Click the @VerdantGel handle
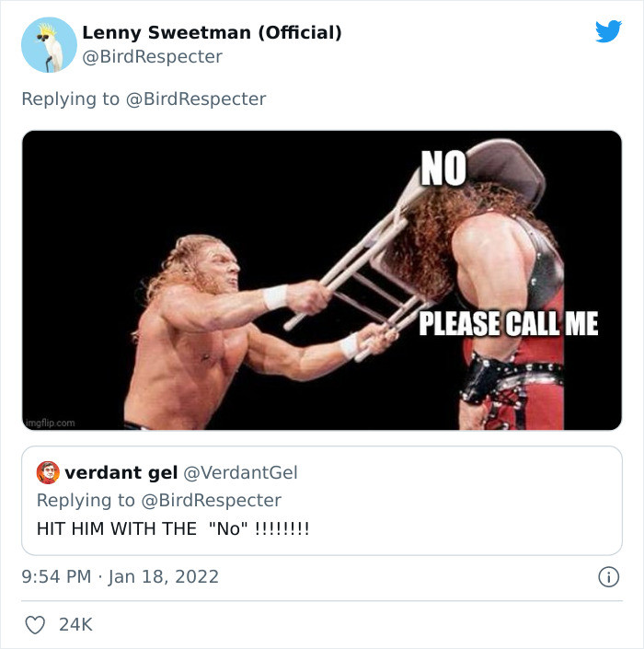This screenshot has width=644, height=649. coord(241,473)
